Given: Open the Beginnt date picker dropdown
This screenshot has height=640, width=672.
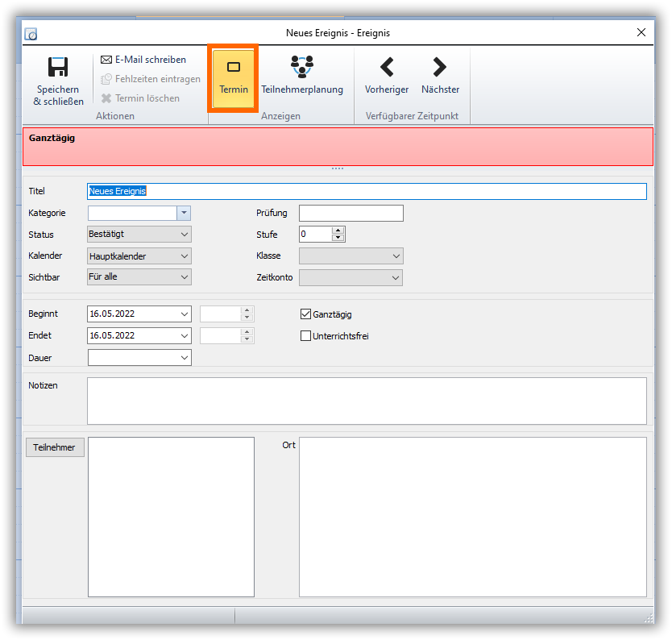Looking at the screenshot, I should click(x=185, y=314).
